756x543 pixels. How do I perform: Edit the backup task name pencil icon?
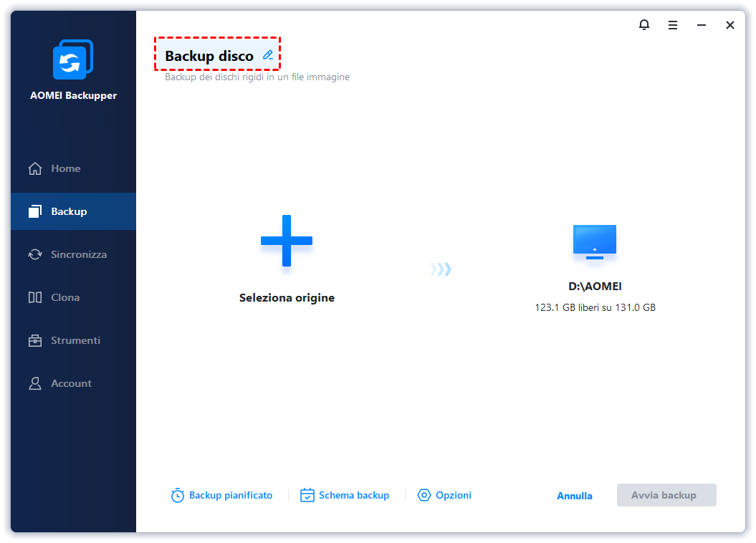coord(268,55)
